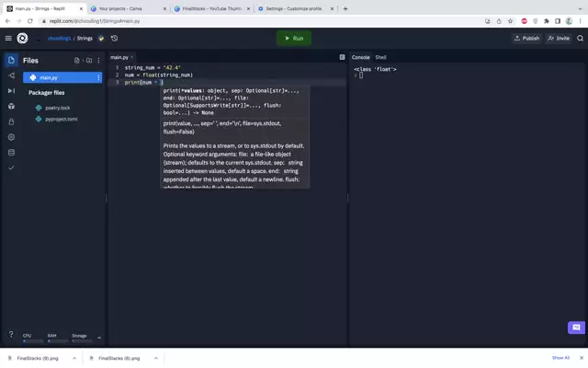Image resolution: width=588 pixels, height=368 pixels.
Task: Click line 2 float(string_num) code
Action: click(x=167, y=75)
